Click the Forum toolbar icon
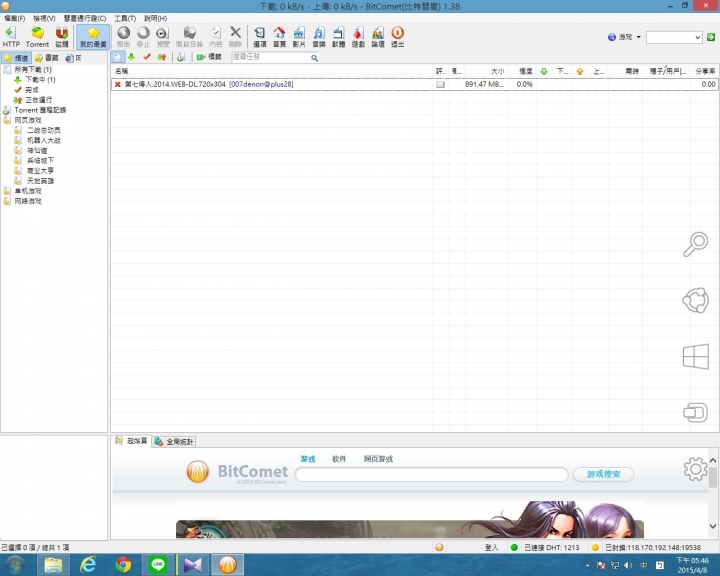 click(378, 37)
